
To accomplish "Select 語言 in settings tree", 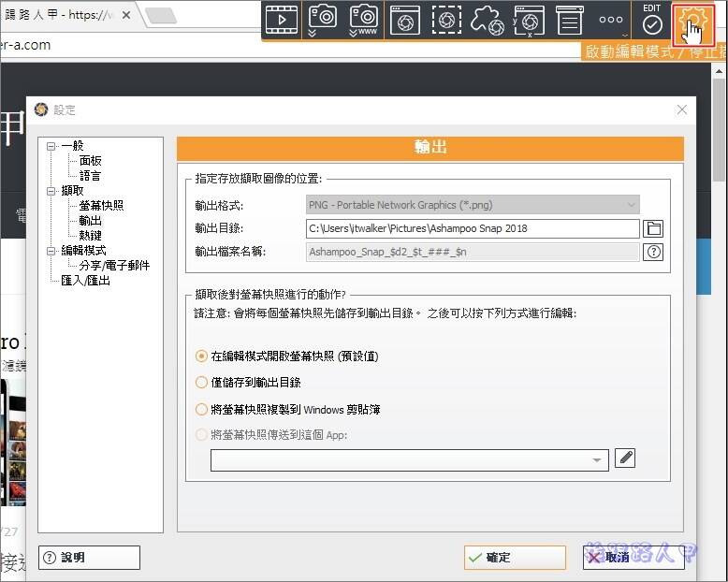I will (90, 175).
